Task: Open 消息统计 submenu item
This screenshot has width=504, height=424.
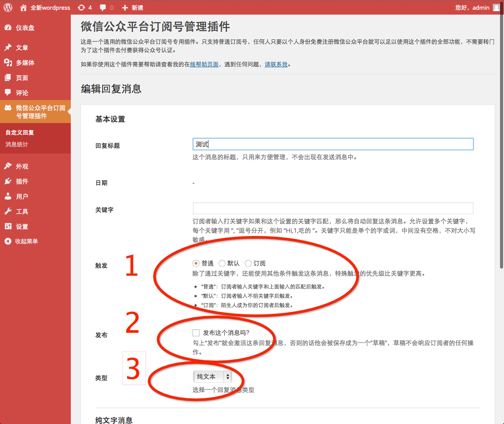Action: point(17,144)
